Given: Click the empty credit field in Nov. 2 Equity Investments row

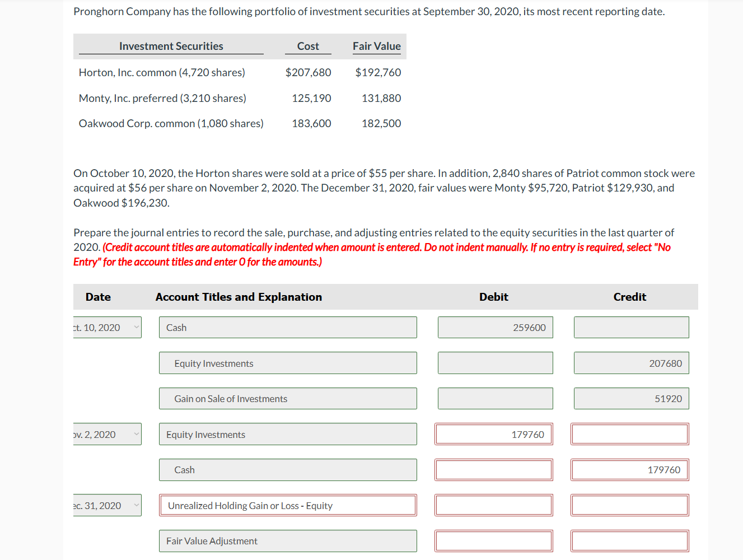Looking at the screenshot, I should coord(630,435).
